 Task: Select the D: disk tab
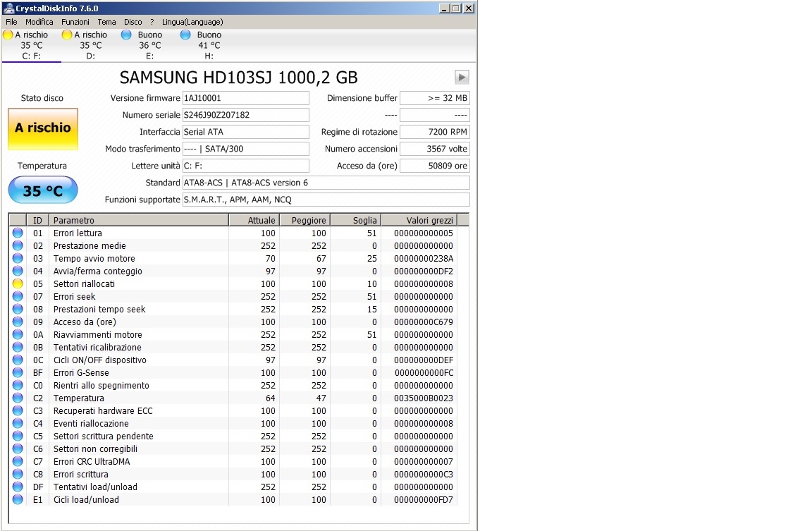[91, 45]
